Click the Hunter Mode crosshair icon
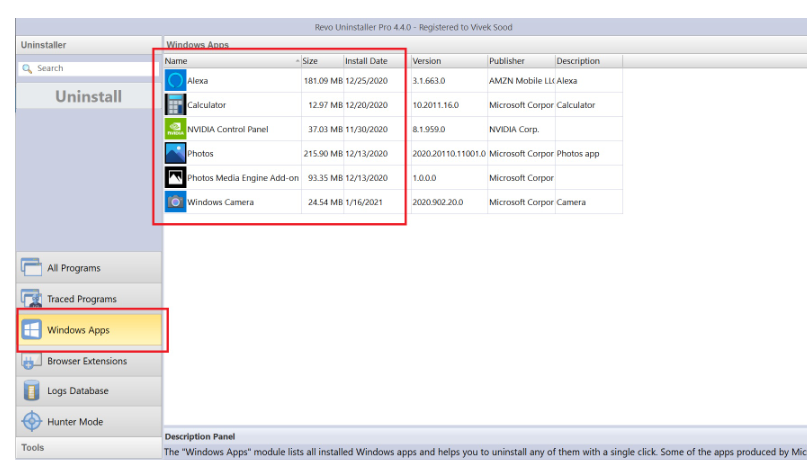This screenshot has height=460, width=807. (x=31, y=422)
